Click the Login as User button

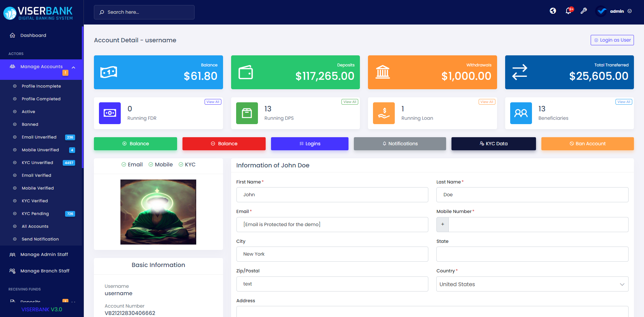point(612,40)
